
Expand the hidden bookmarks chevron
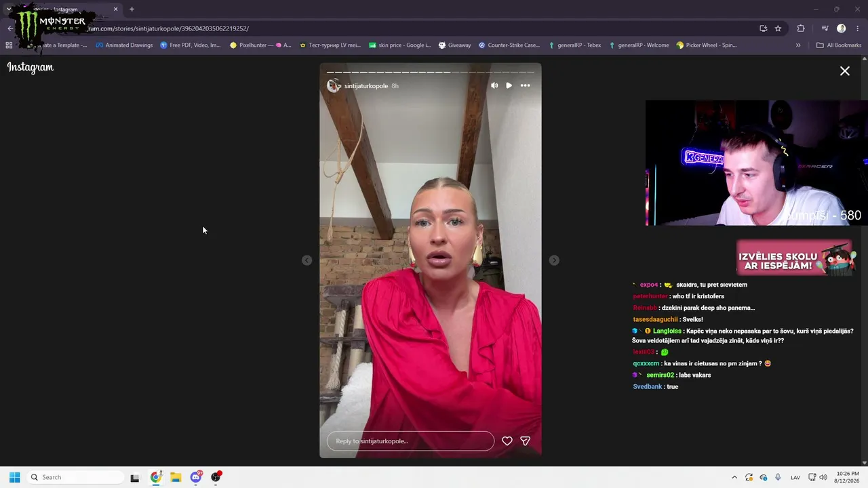point(798,45)
